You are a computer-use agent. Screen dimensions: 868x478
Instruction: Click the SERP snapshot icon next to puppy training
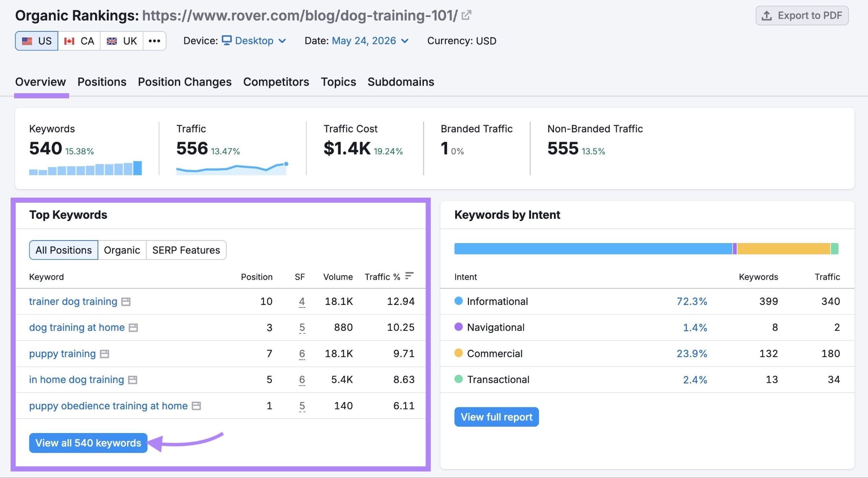[104, 354]
